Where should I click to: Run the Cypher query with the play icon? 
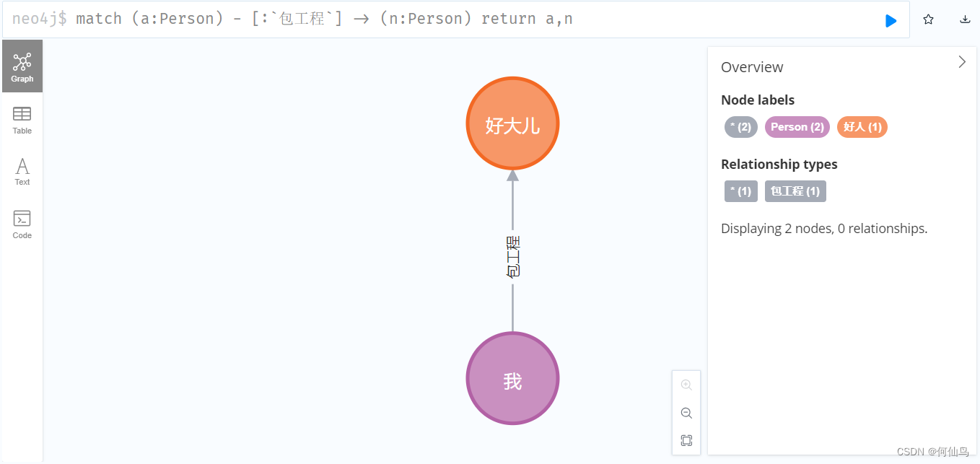(890, 19)
